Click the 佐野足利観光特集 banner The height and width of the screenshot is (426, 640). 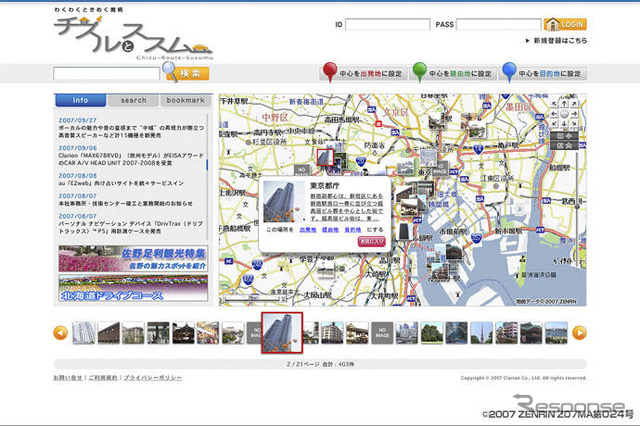click(x=133, y=259)
